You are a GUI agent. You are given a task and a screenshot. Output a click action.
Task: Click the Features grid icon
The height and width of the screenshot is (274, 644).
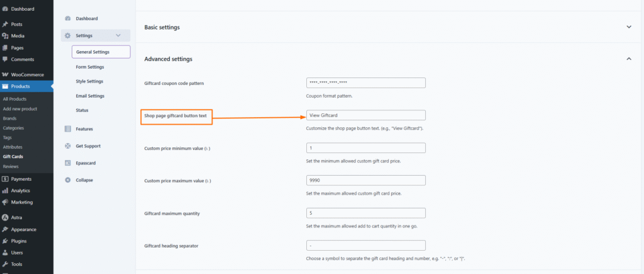tap(68, 128)
